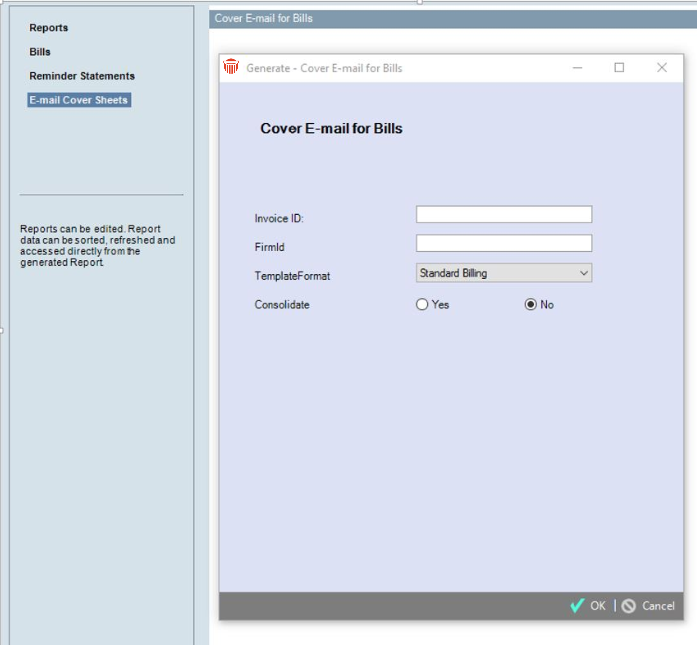Image resolution: width=697 pixels, height=645 pixels.
Task: Click the sidebar help text about Reports
Action: coord(97,246)
